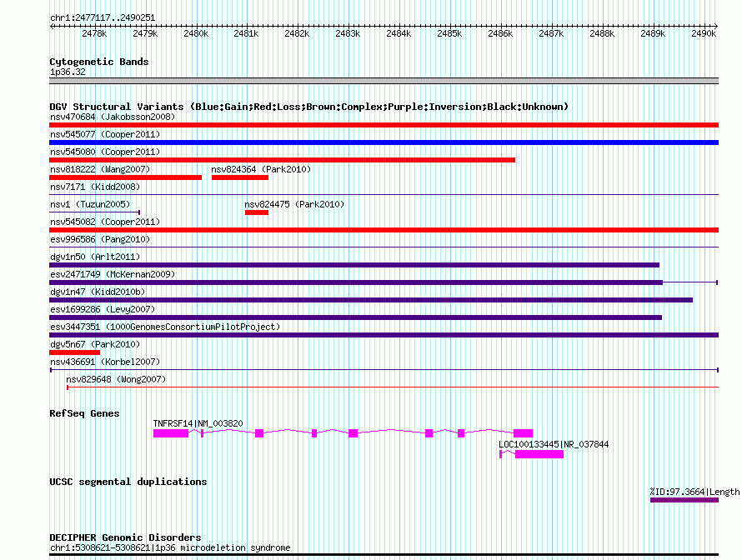Open the esv3447351 1000GenomesConsortiumPilotProject label
742x560 pixels.
(165, 327)
